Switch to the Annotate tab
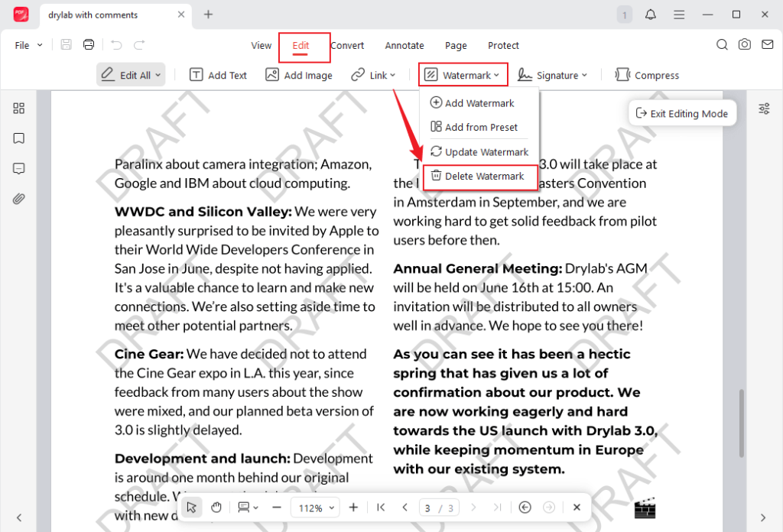Viewport: 783px width, 532px height. pos(404,45)
